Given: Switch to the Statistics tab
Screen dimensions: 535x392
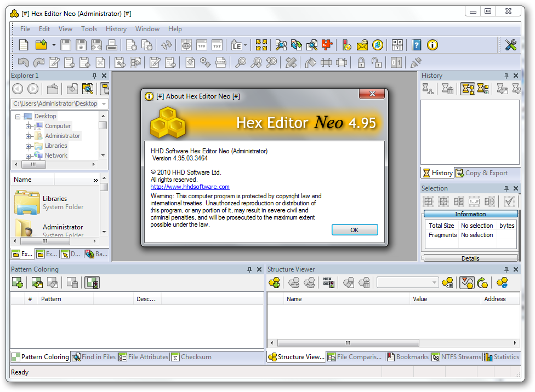Looking at the screenshot, I should 502,357.
